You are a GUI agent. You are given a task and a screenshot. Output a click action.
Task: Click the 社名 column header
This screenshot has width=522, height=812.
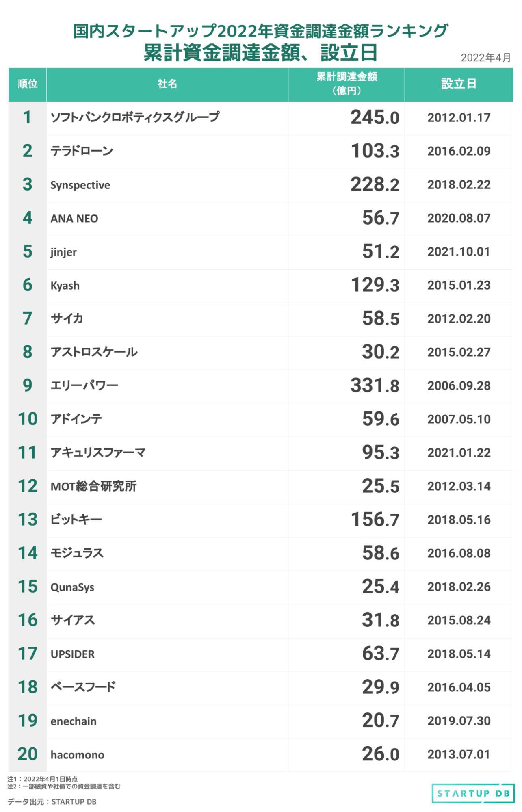click(167, 84)
